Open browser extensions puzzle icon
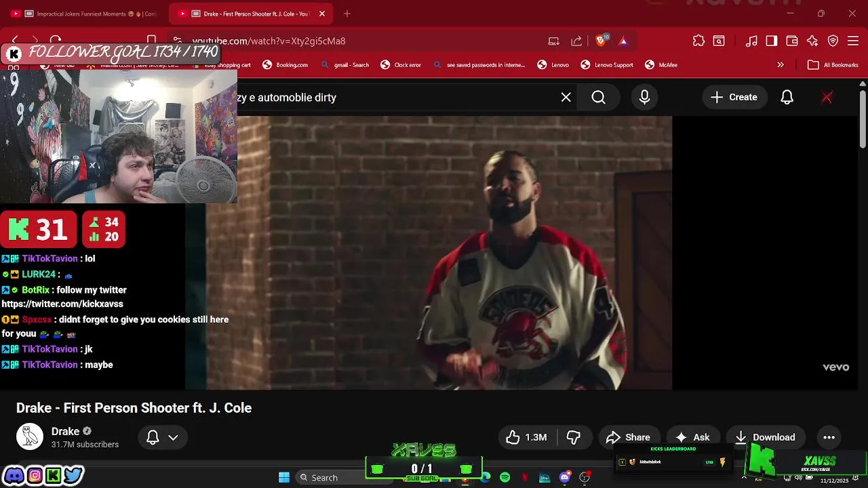The image size is (868, 488). click(x=698, y=41)
